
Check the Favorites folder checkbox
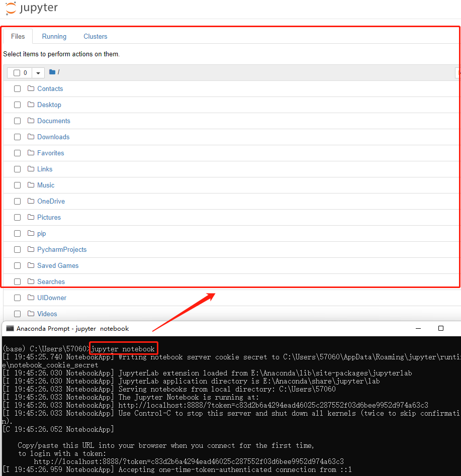pyautogui.click(x=17, y=153)
